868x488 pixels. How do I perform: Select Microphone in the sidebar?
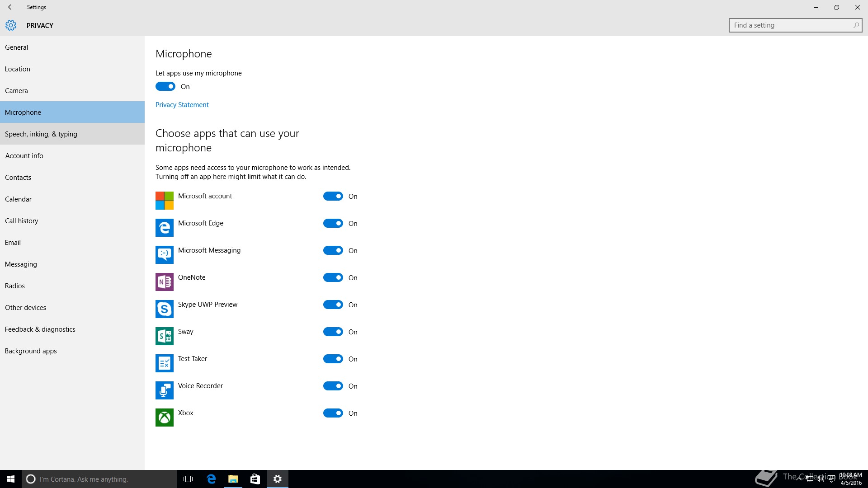tap(72, 112)
